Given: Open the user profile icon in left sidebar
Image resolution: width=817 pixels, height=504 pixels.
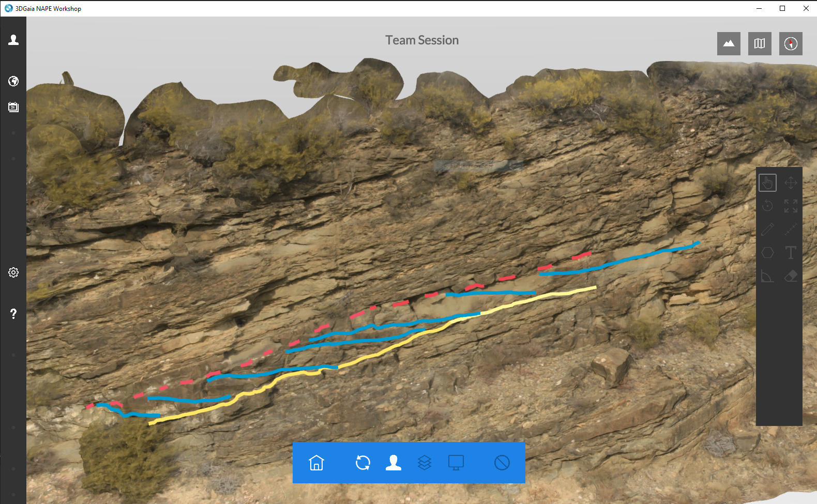Looking at the screenshot, I should pos(13,40).
